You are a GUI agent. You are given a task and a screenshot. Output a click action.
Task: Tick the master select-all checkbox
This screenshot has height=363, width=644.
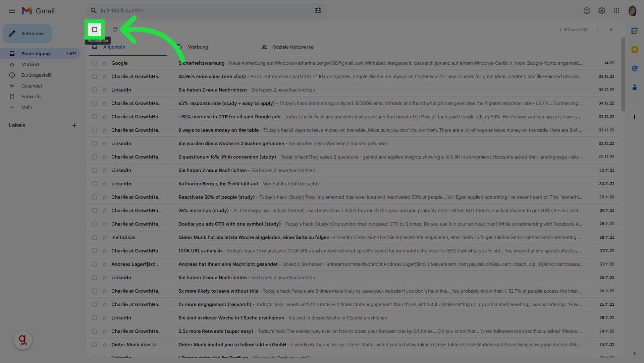pyautogui.click(x=95, y=29)
